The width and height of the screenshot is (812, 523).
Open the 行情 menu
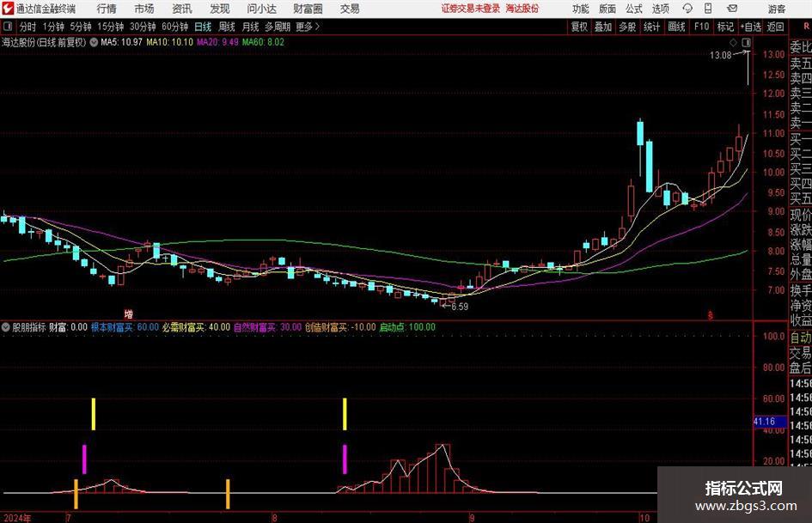[107, 9]
